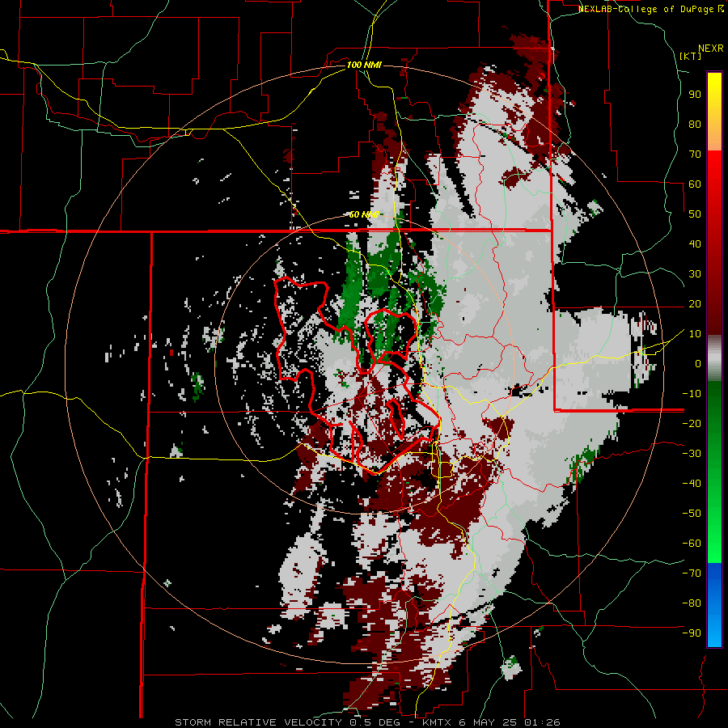Click the -40 value on the velocity scale
The height and width of the screenshot is (728, 728).
692,484
